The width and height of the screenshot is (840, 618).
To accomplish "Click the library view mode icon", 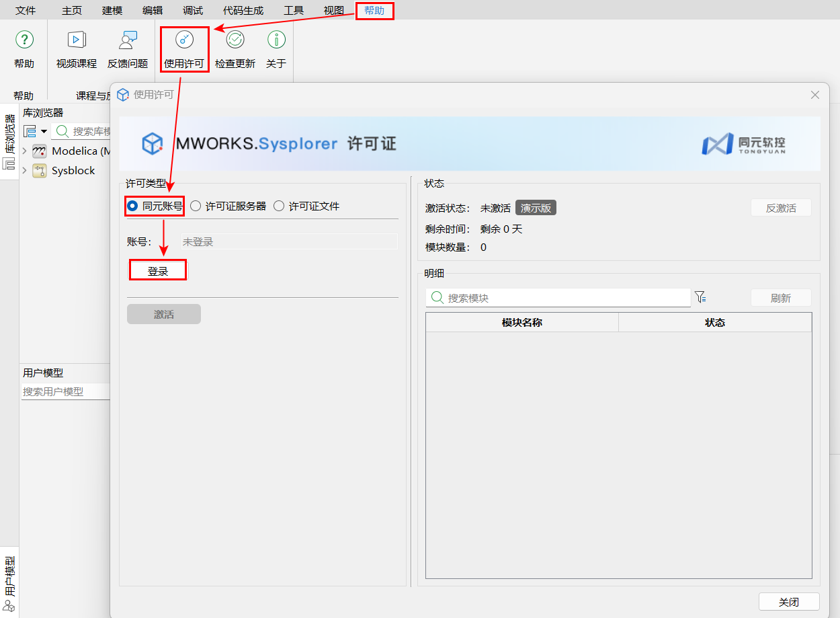I will tap(30, 130).
